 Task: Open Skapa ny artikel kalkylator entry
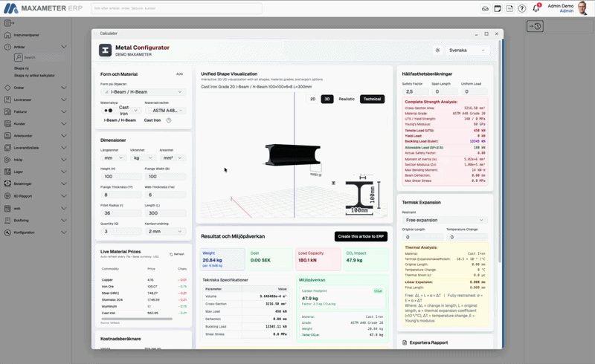click(x=34, y=76)
